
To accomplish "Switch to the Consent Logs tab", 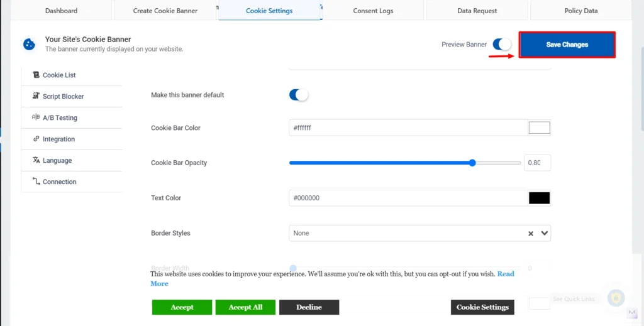I will coord(373,11).
